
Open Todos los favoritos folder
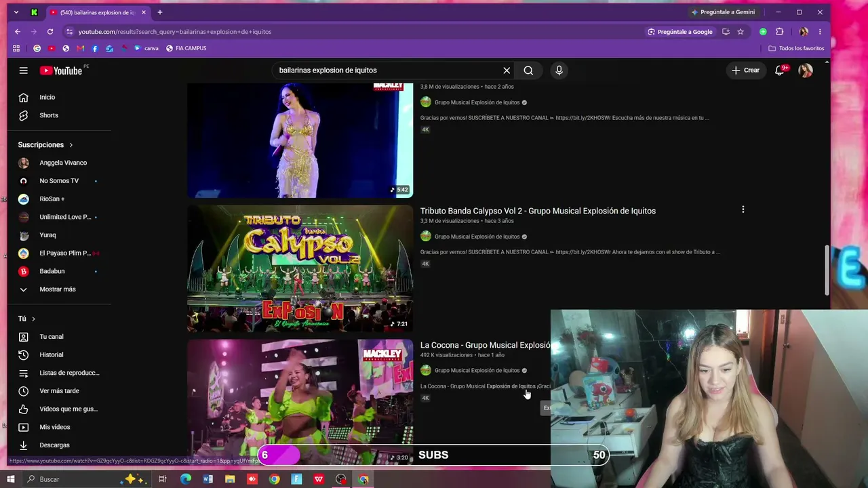click(x=796, y=49)
